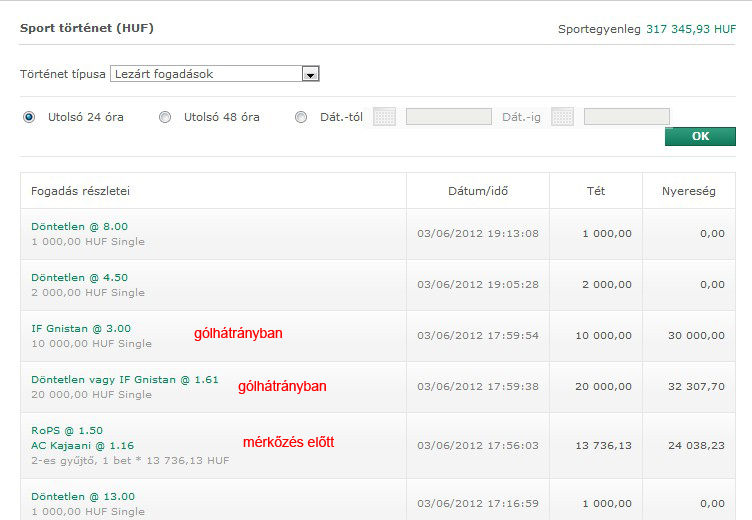Open the Döntetlen @ 13.00 bet link
This screenshot has height=520, width=752.
(x=83, y=496)
